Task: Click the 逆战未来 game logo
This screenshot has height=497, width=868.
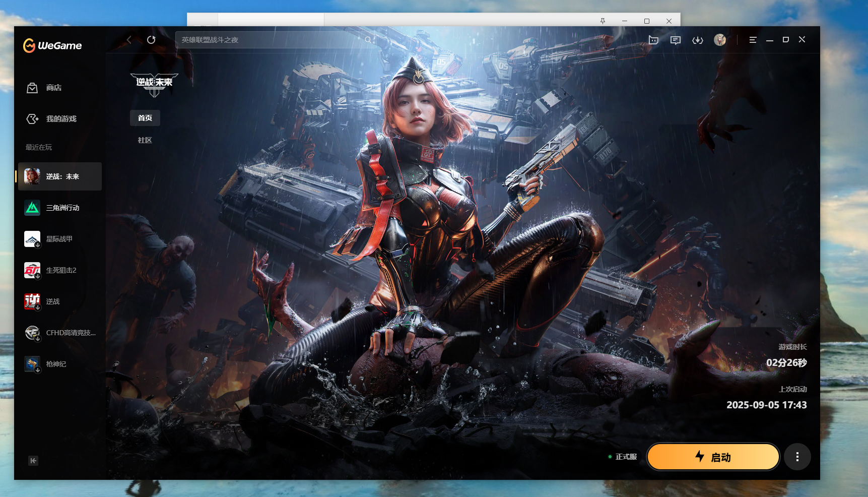Action: 154,85
